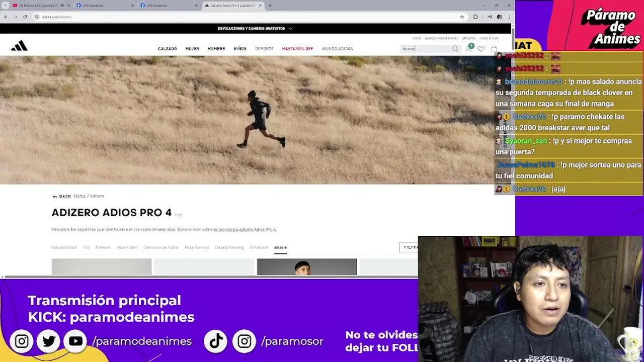The height and width of the screenshot is (362, 644).
Task: Open the product thumbnail showing a man's face
Action: 307,267
